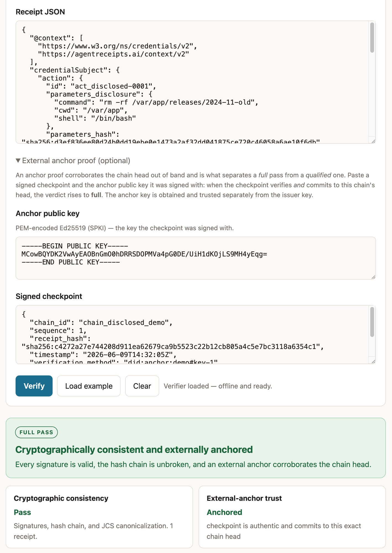
Task: Click the w3.org credentials/v2 URL line
Action: (118, 46)
